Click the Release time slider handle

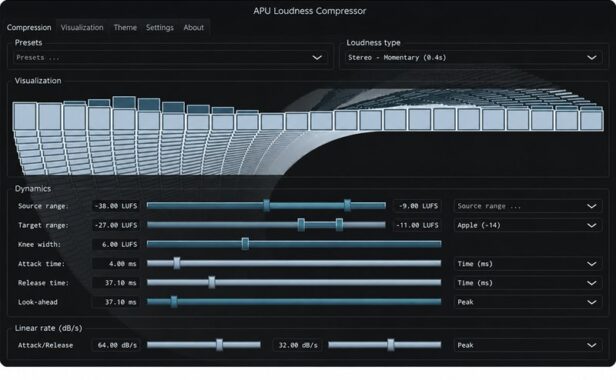[212, 283]
